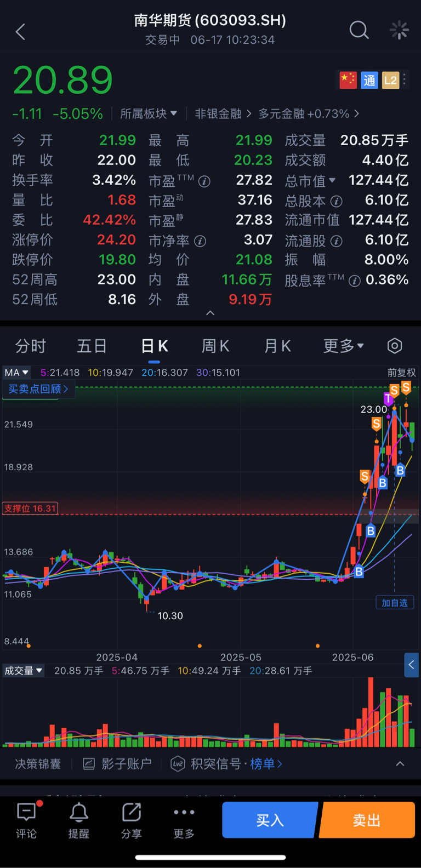Viewport: 421px width, 868px height.
Task: Open 决策锦囊
Action: click(x=37, y=764)
